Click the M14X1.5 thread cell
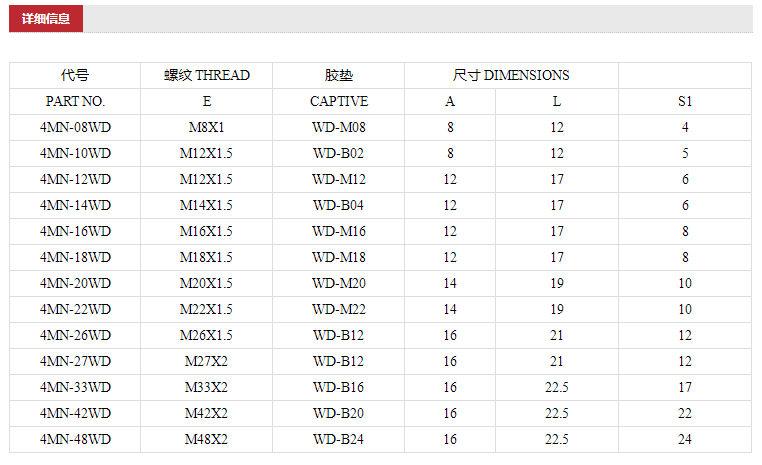Viewport: 762px width, 465px height. [x=207, y=206]
